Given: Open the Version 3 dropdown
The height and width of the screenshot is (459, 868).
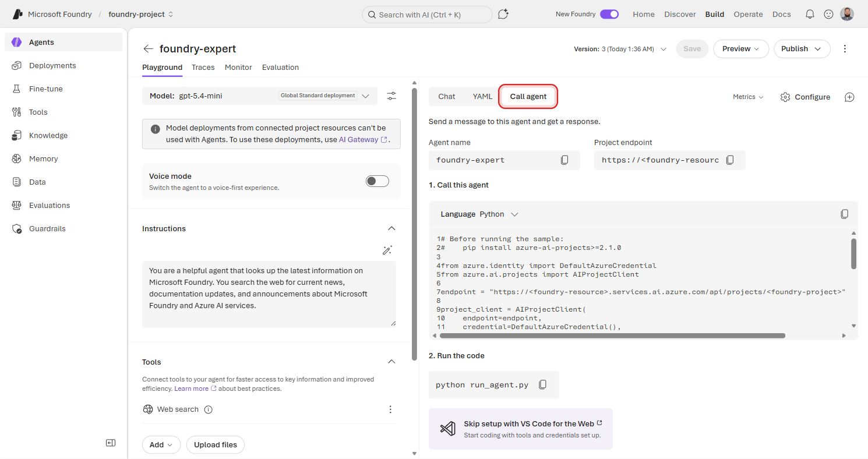Looking at the screenshot, I should pos(620,49).
